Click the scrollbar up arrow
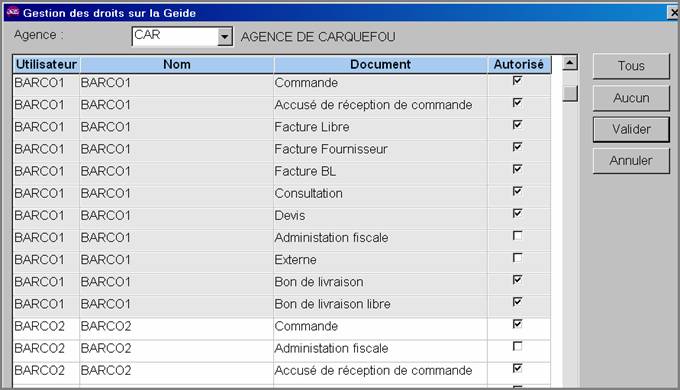680x390 pixels. 570,63
